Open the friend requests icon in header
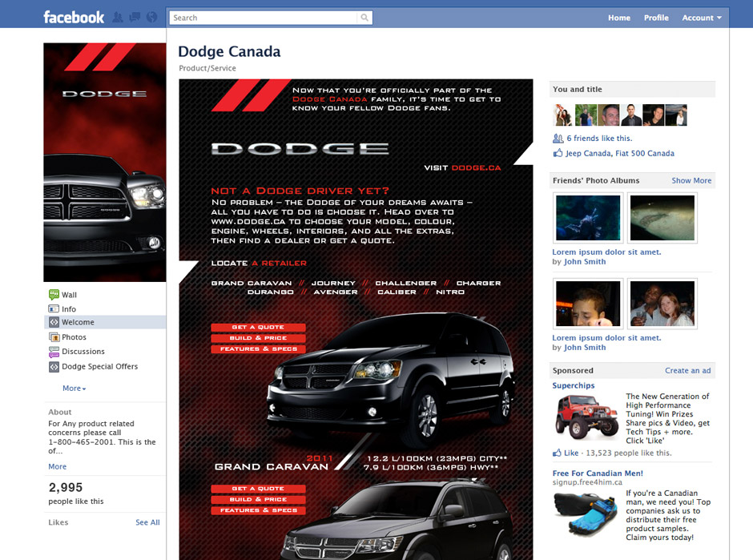The image size is (753, 560). coord(118,18)
